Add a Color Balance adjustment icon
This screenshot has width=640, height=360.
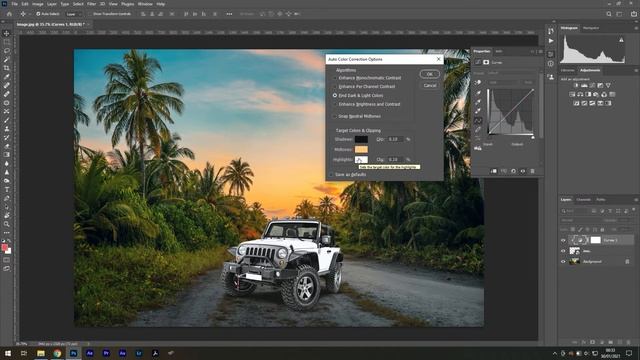(x=580, y=94)
